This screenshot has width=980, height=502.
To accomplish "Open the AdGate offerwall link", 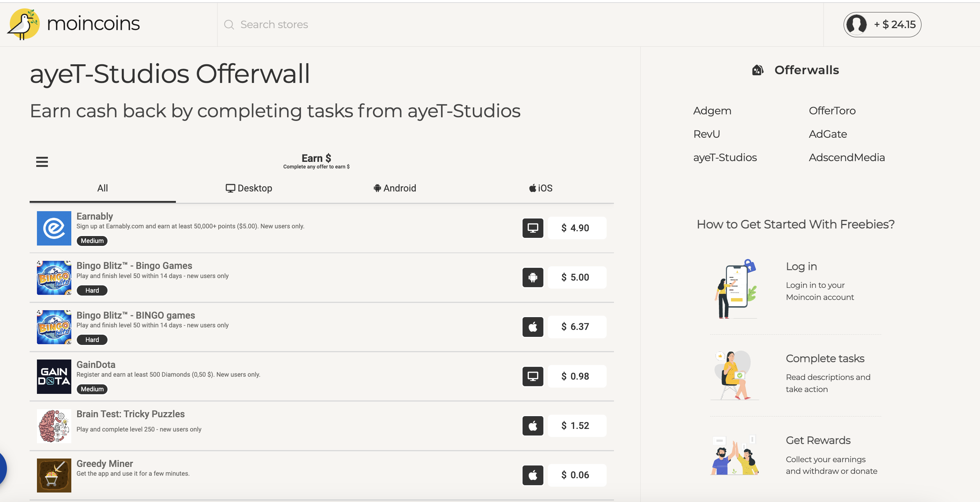I will [x=828, y=134].
